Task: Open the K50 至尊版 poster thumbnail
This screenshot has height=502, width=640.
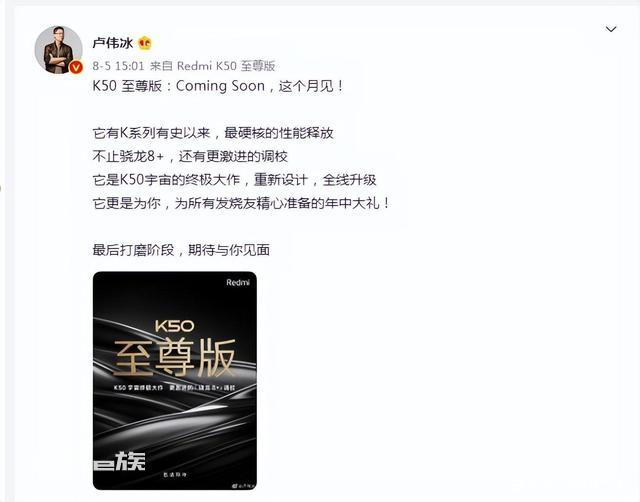Action: [175, 380]
